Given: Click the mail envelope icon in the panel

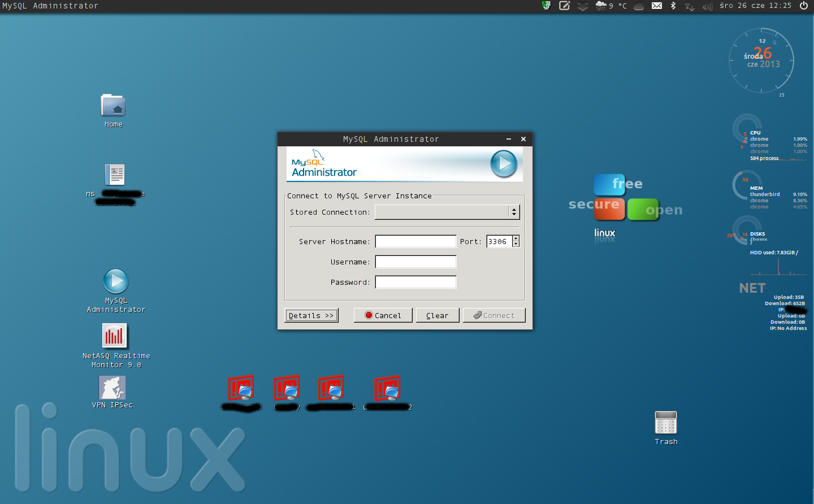Looking at the screenshot, I should [x=656, y=6].
